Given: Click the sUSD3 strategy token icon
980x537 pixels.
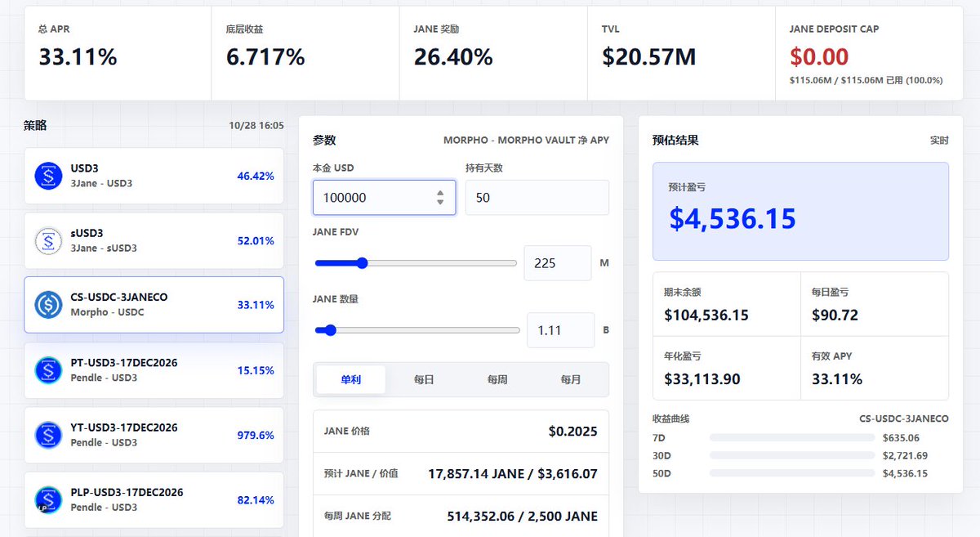Looking at the screenshot, I should click(48, 240).
